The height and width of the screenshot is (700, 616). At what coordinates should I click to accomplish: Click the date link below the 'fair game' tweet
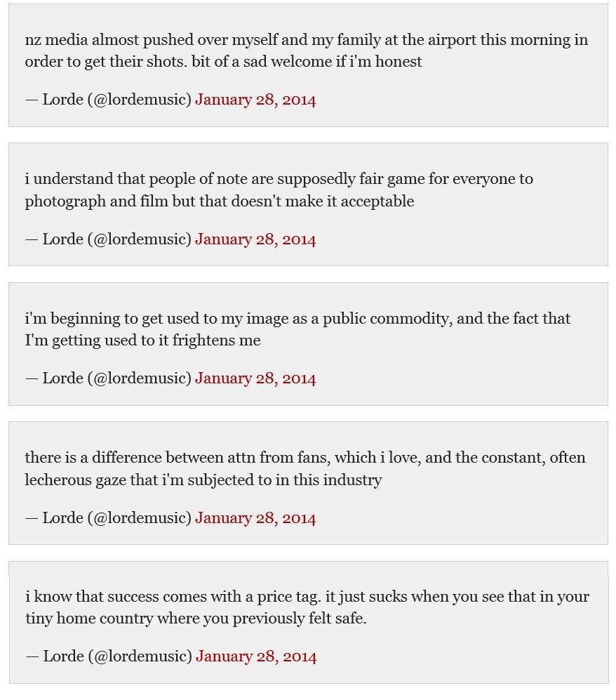(255, 239)
